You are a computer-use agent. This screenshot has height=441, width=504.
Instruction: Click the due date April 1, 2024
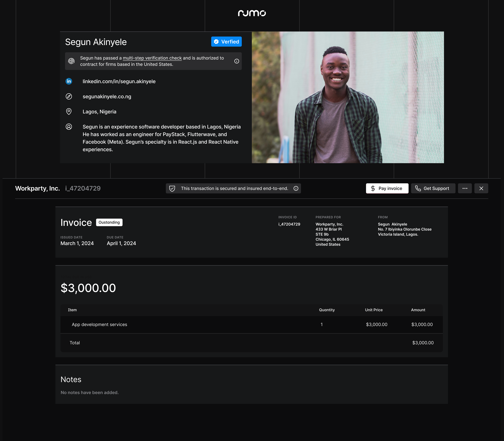[121, 243]
